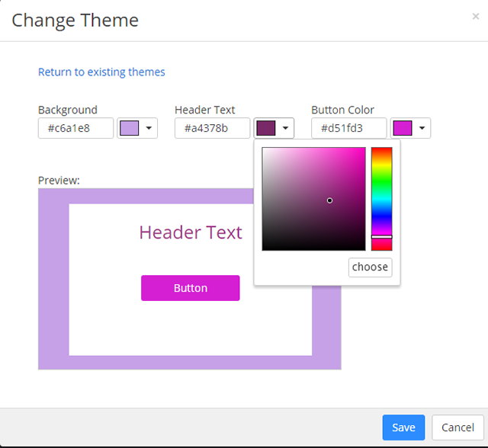Viewport: 488px width, 448px height.
Task: Expand the Background color dropdown arrow
Action: (x=149, y=128)
